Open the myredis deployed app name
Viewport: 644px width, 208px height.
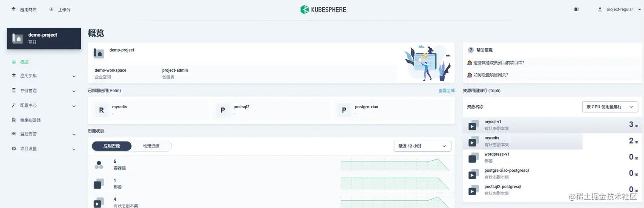pyautogui.click(x=119, y=107)
